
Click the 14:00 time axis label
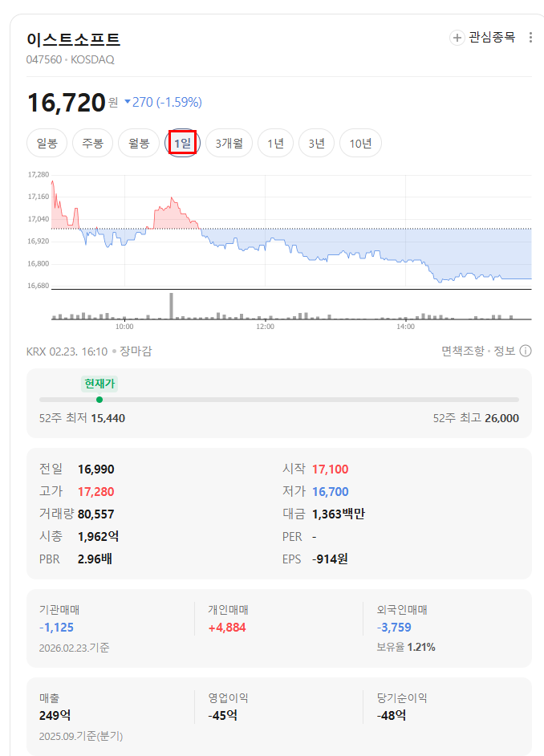(x=405, y=327)
